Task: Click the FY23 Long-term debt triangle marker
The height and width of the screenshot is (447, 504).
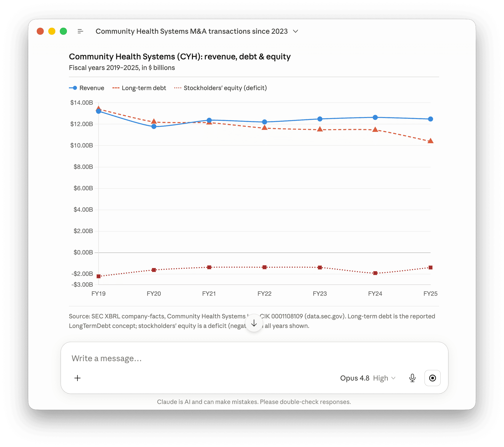Action: pyautogui.click(x=320, y=129)
